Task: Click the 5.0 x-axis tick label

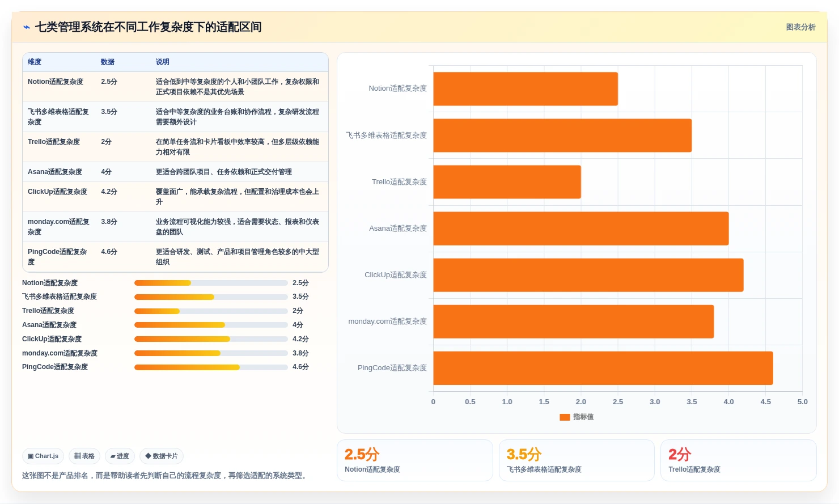Action: pos(802,402)
